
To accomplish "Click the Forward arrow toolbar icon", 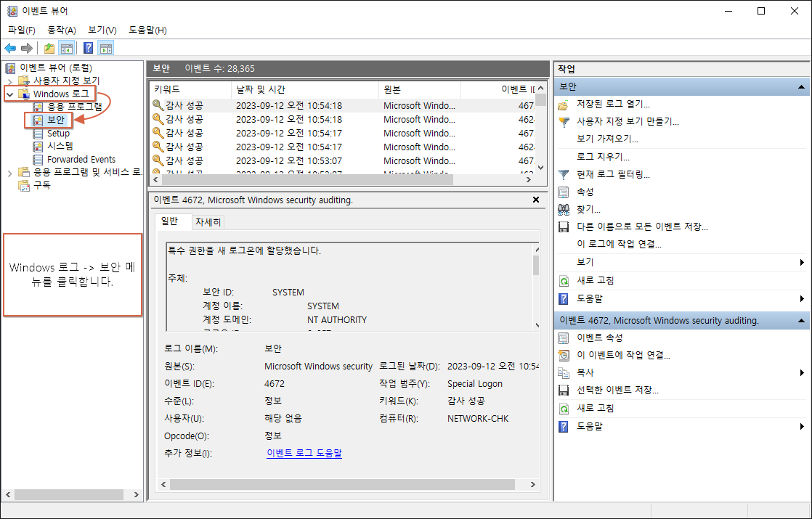I will point(26,48).
